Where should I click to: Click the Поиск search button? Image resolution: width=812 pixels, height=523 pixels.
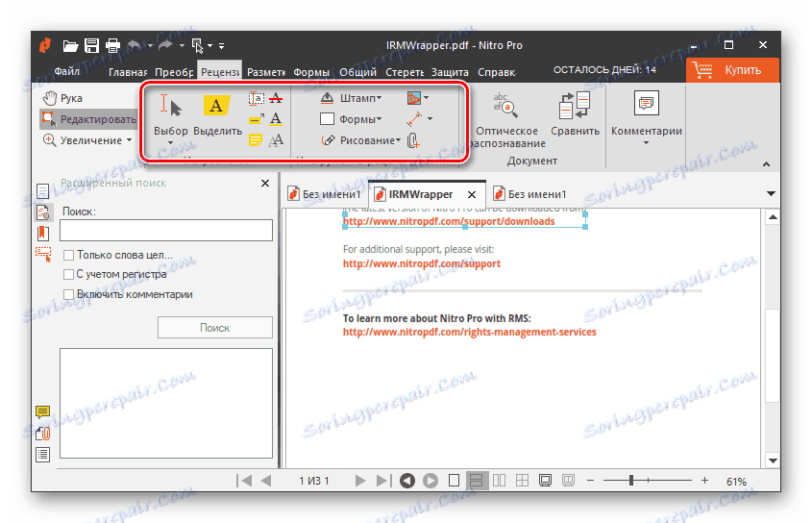215,328
